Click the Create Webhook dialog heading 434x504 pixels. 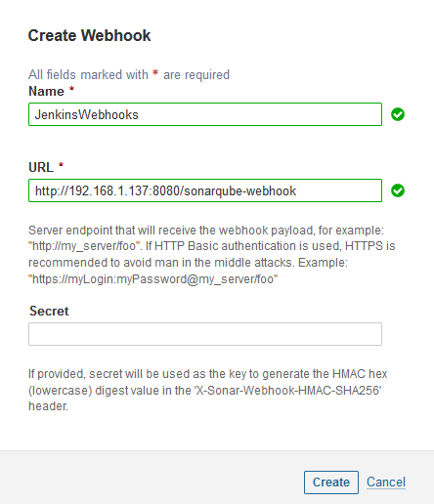(89, 35)
